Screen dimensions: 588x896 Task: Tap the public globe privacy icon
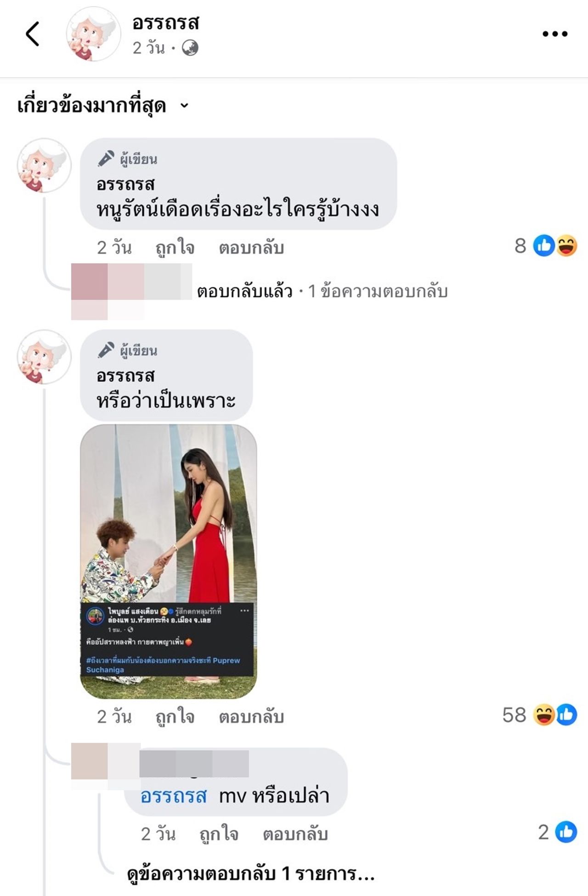click(x=190, y=48)
